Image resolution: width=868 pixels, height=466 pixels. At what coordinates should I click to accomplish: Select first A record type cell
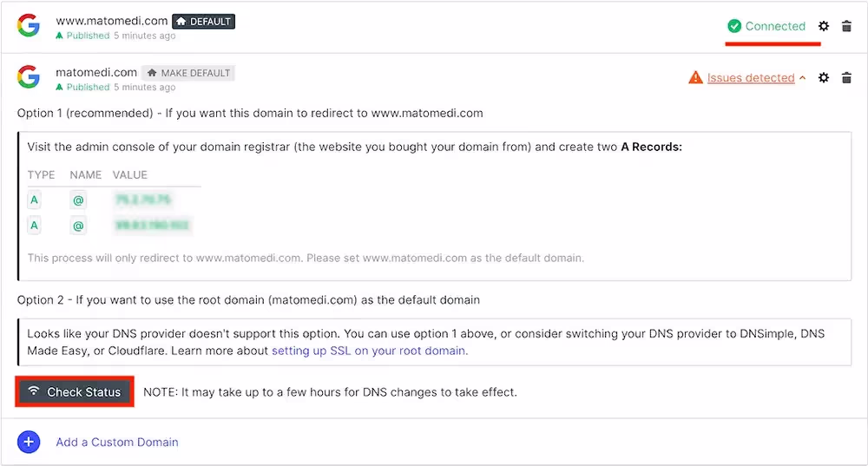[x=35, y=200]
